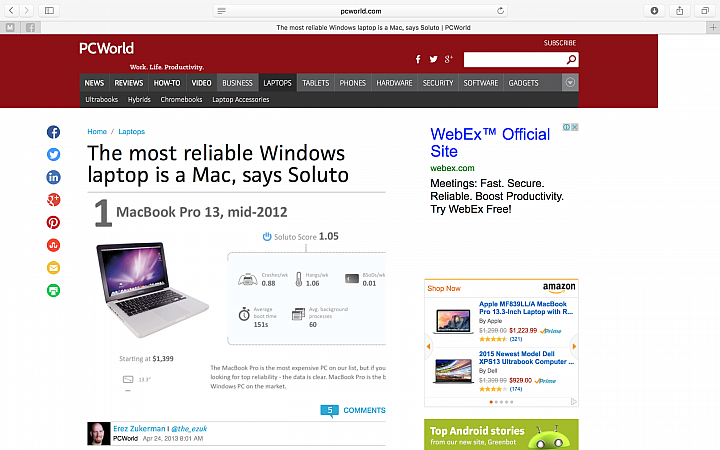Print article with green printer icon
The width and height of the screenshot is (720, 450).
pyautogui.click(x=53, y=291)
